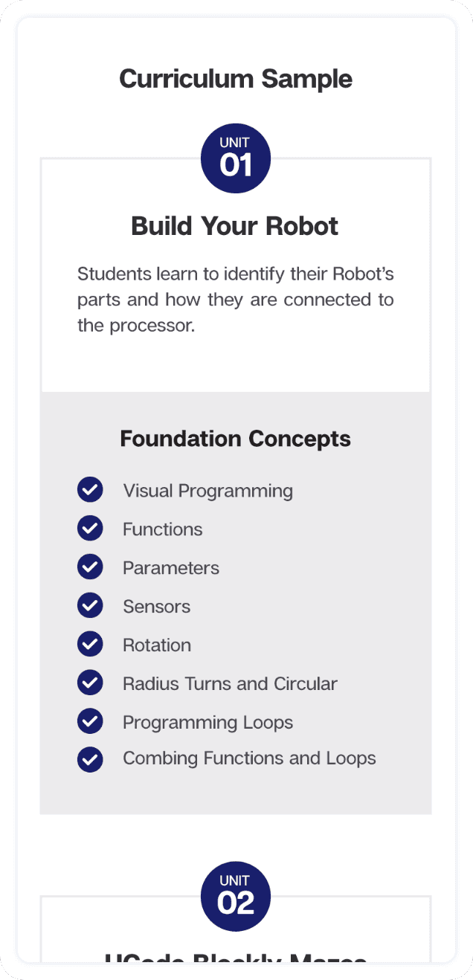Click the checkmark icon beside Visual Programming
This screenshot has height=980, width=473.
(x=90, y=490)
